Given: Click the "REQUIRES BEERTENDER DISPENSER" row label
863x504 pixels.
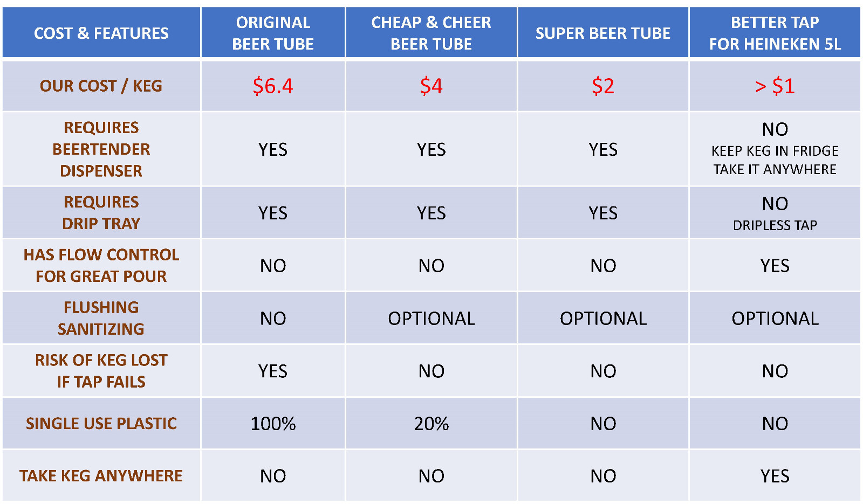Looking at the screenshot, I should tap(101, 149).
